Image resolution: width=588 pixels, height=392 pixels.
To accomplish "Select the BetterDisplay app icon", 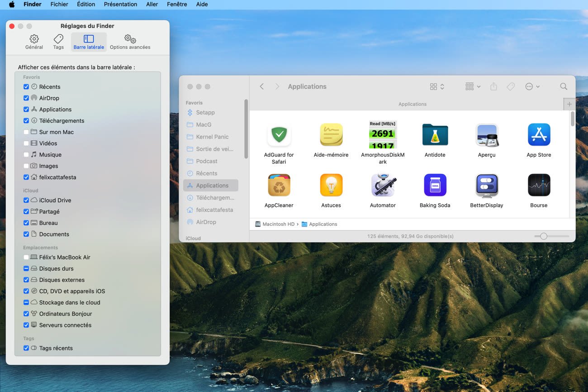I will (x=487, y=186).
